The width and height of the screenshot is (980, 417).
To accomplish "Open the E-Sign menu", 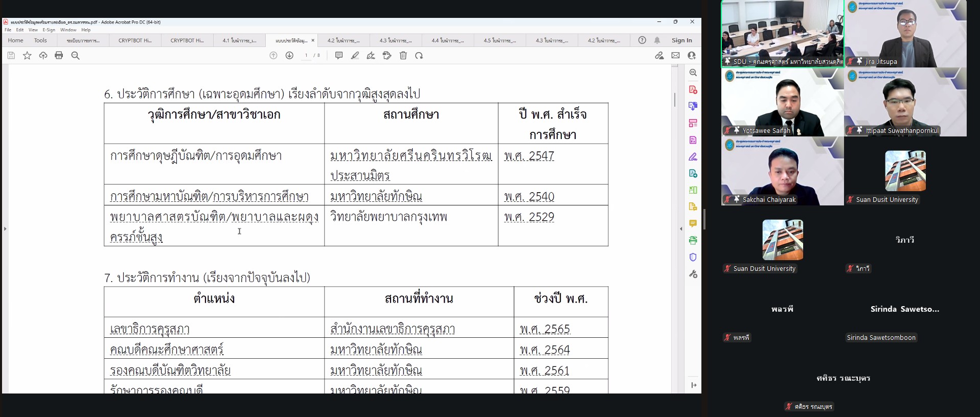I will [49, 30].
